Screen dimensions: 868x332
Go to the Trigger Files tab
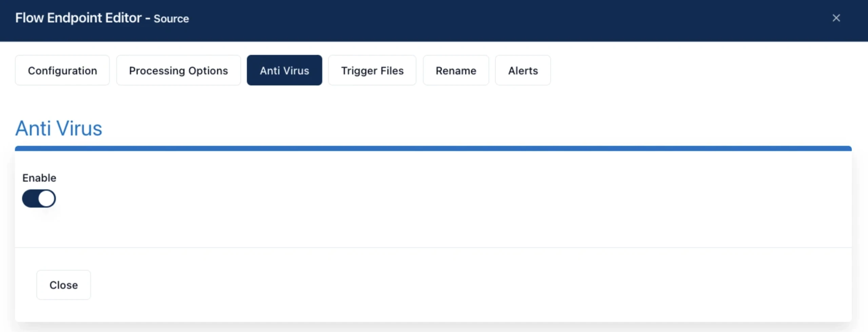point(372,70)
